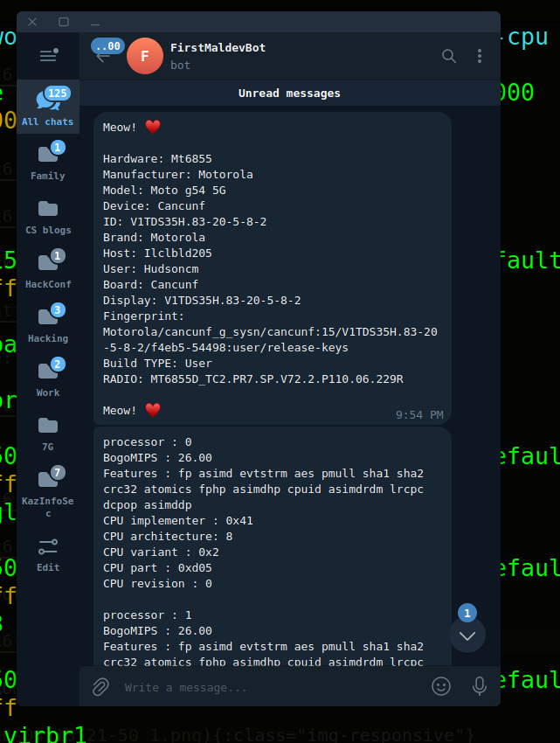The width and height of the screenshot is (560, 743).
Task: Click the 'CPU variant : 0x2' line
Action: (161, 552)
